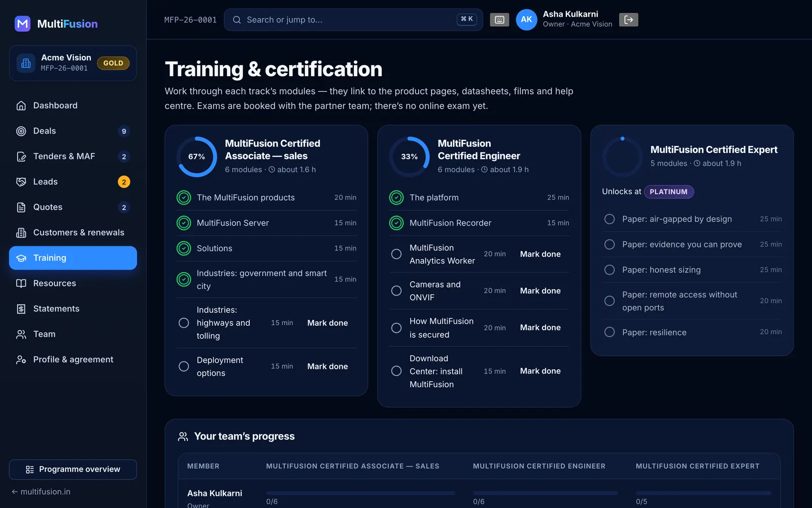Toggle completion circle for Industries: highways and tolling
This screenshot has width=812, height=508.
coord(184,323)
